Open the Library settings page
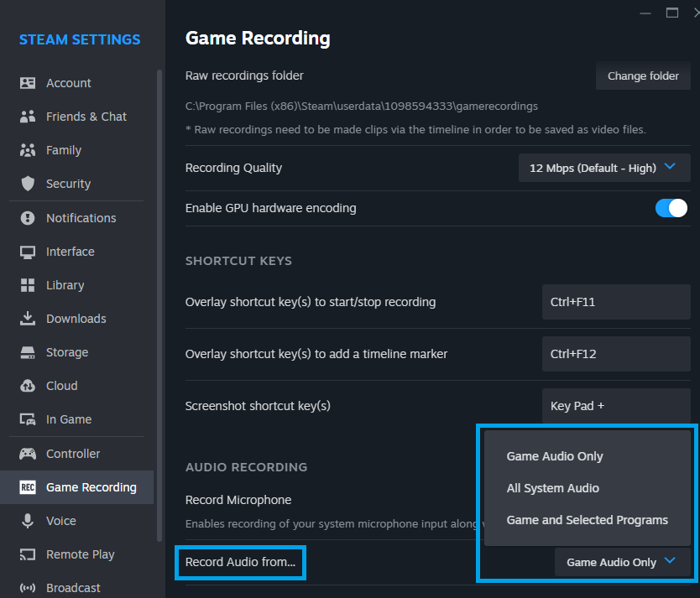This screenshot has height=598, width=700. coord(76,285)
